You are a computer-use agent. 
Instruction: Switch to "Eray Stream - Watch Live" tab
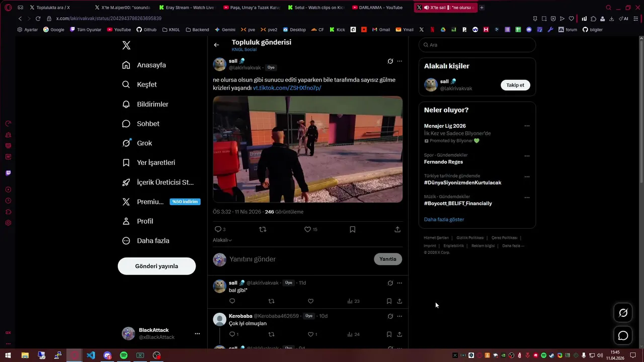pos(186,8)
